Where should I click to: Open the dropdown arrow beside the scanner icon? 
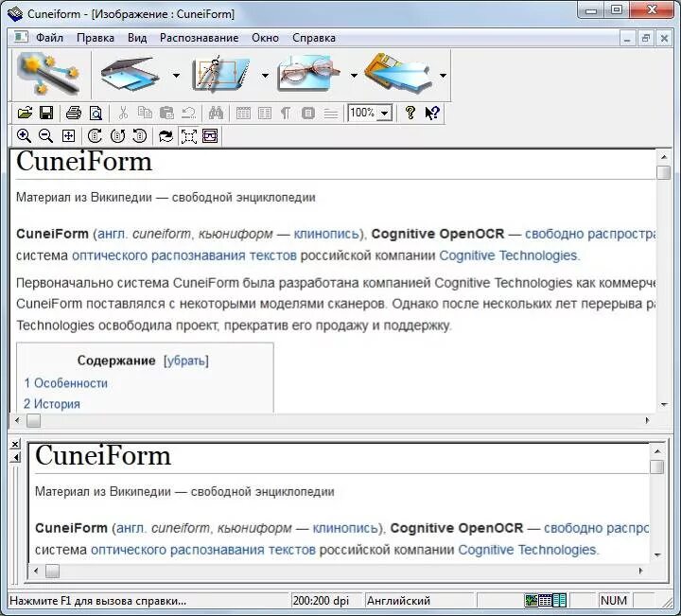tap(176, 75)
